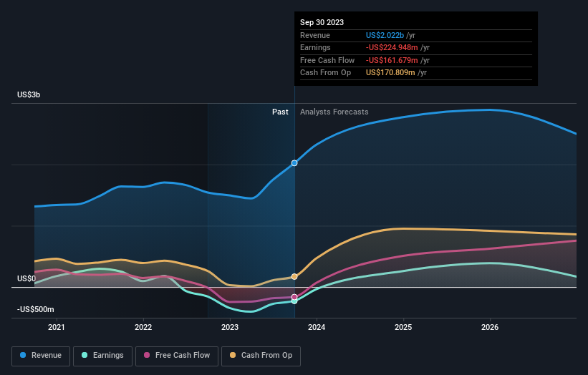
Task: Click the Free Cash Flow data point marker
Action: pos(294,297)
